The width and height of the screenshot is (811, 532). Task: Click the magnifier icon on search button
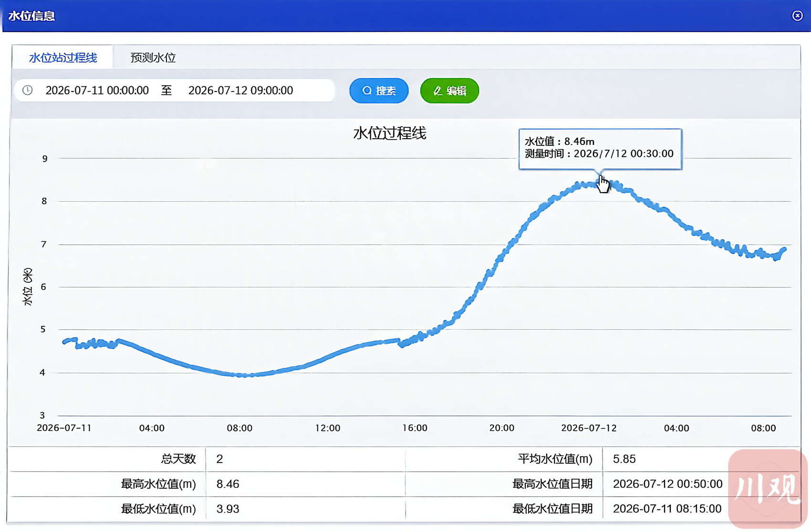coord(366,91)
